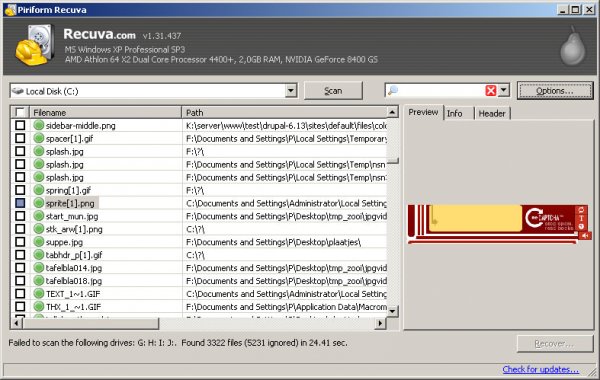Viewport: 600px width, 380px height.
Task: Click the horizontal scrollbar left arrow
Action: 16,323
